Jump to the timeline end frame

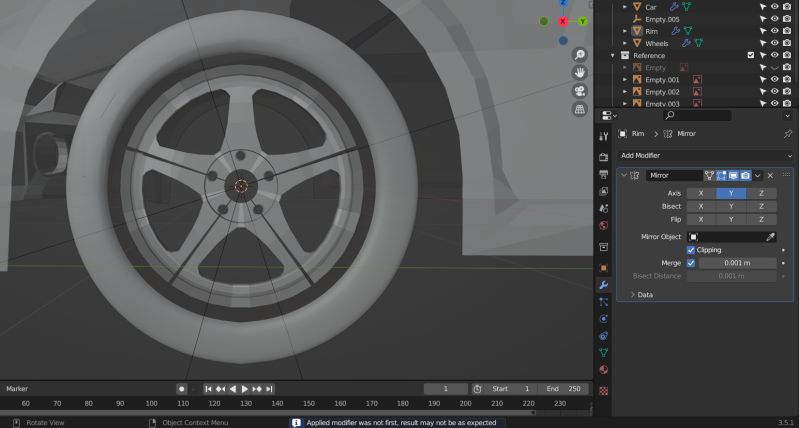[270, 389]
